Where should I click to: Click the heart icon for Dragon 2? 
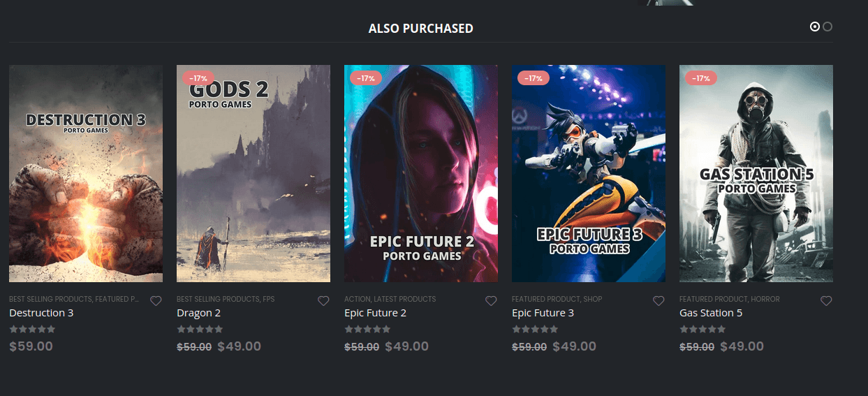323,301
